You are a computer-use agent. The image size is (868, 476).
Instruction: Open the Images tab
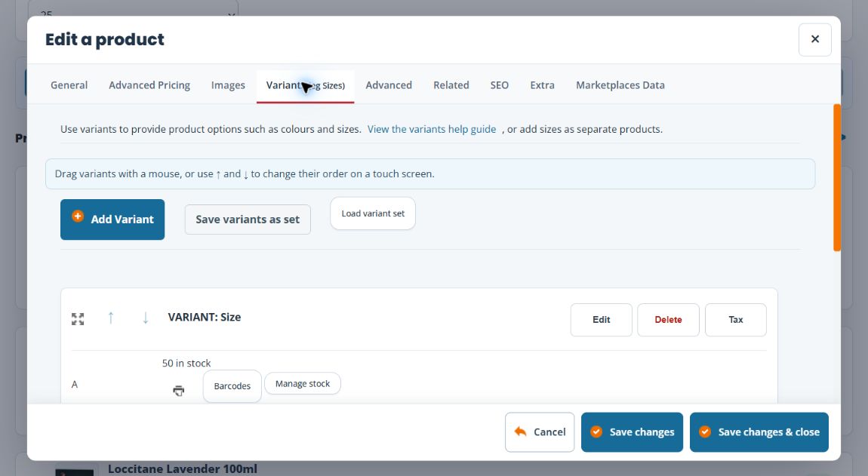point(228,85)
